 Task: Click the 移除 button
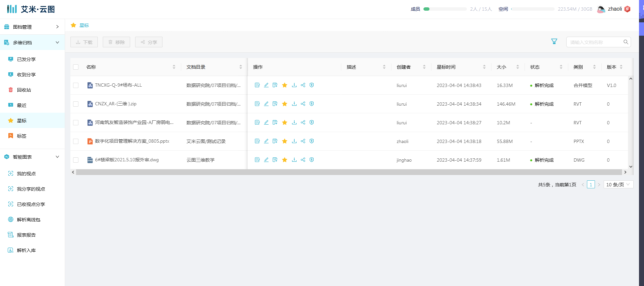[116, 42]
